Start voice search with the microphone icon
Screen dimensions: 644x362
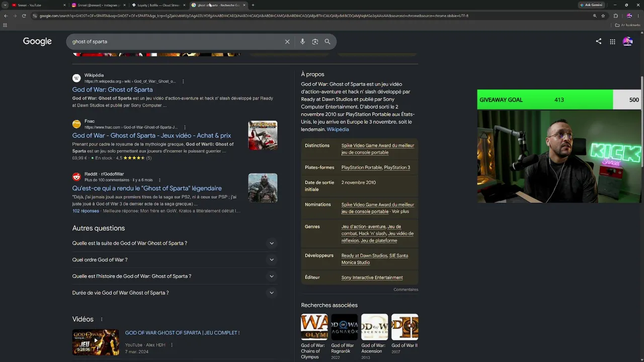tap(302, 42)
